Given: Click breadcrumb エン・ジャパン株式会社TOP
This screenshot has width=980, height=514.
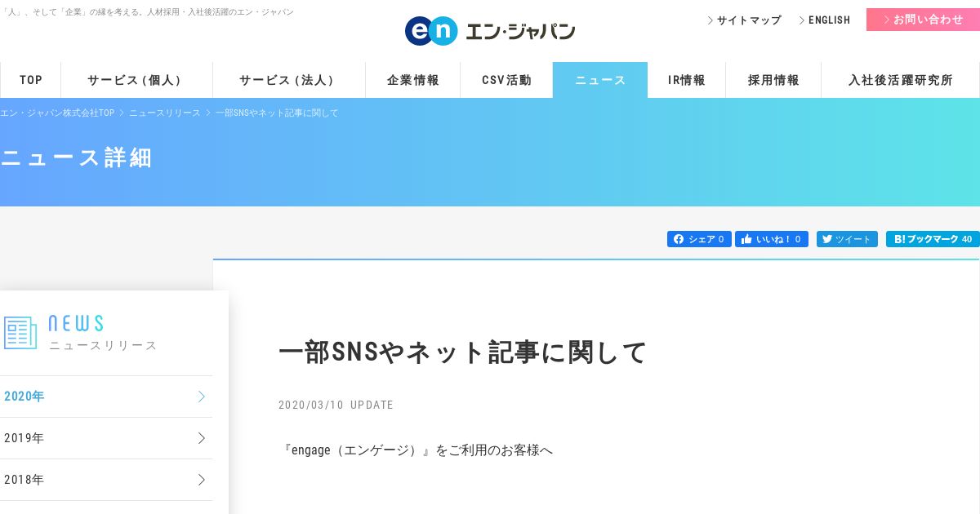Looking at the screenshot, I should [57, 113].
